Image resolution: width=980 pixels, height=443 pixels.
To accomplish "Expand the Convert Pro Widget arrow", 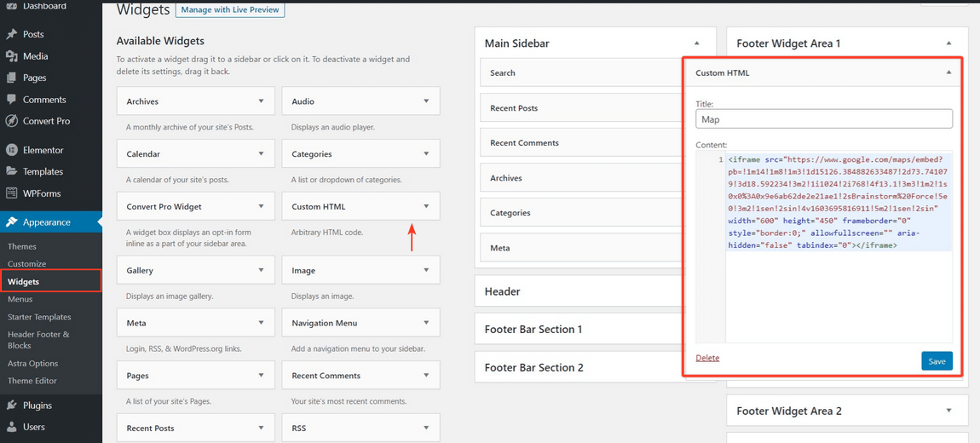I will pyautogui.click(x=262, y=206).
